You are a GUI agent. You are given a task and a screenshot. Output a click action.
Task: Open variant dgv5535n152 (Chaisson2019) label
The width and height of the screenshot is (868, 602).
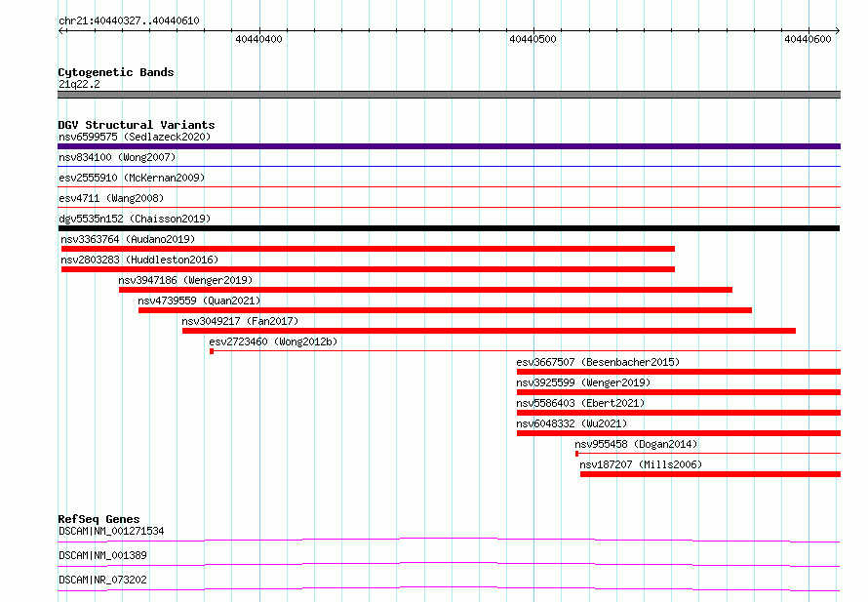coord(135,219)
